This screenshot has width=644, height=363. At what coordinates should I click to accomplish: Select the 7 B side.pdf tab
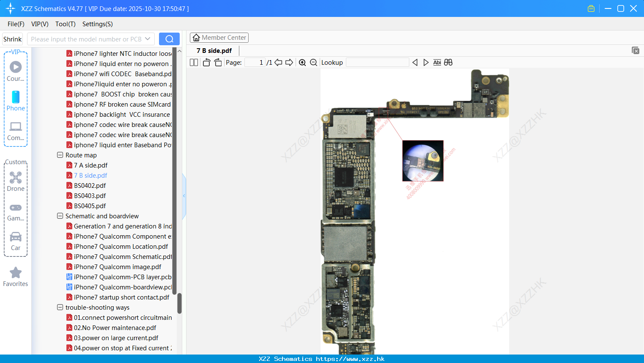(x=214, y=50)
